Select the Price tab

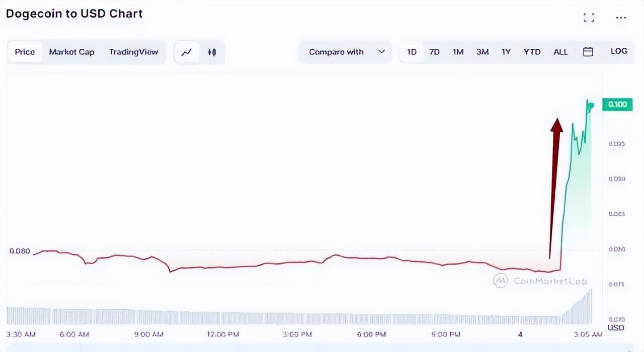point(25,52)
